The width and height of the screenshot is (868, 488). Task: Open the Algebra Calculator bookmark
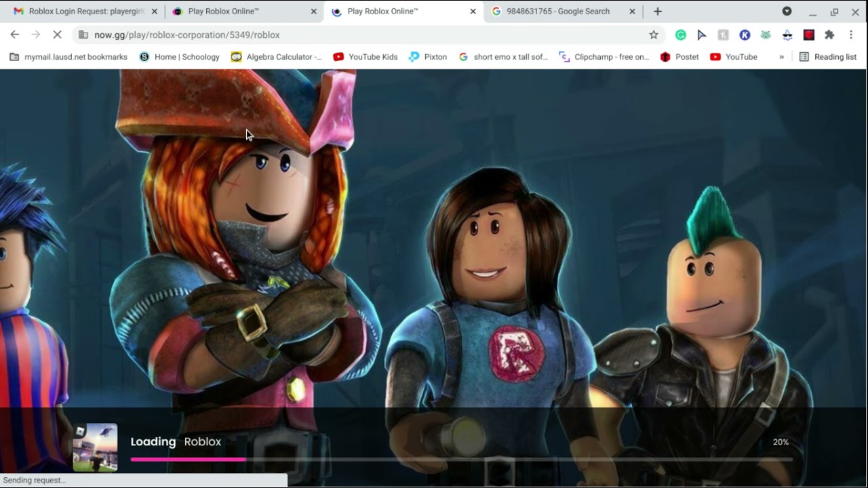point(277,57)
